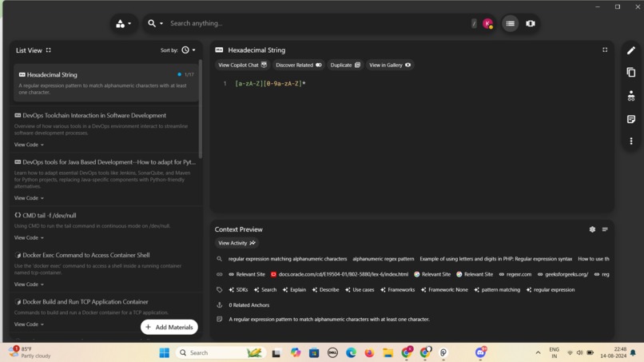Select the pattern matching tag

[497, 290]
